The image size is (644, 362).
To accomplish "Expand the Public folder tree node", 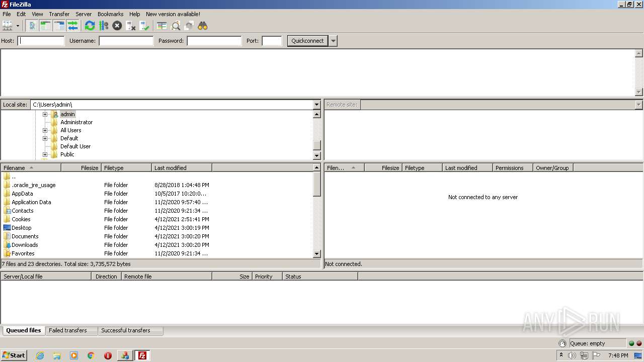I will 45,154.
